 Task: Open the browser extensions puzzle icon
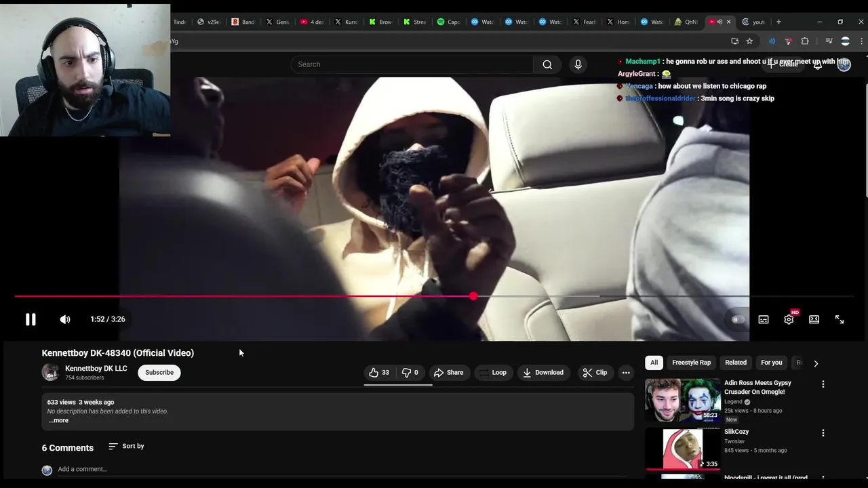[x=805, y=41]
